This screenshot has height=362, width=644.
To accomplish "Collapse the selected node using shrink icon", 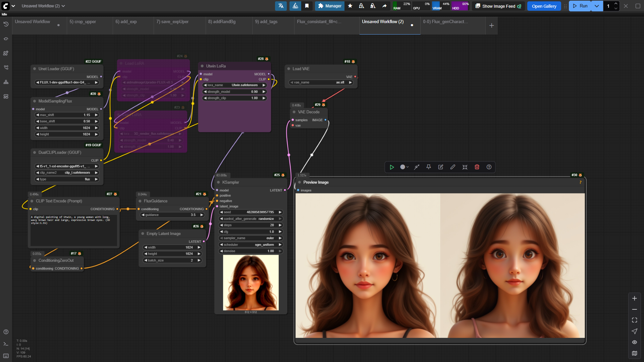I will pos(465,167).
